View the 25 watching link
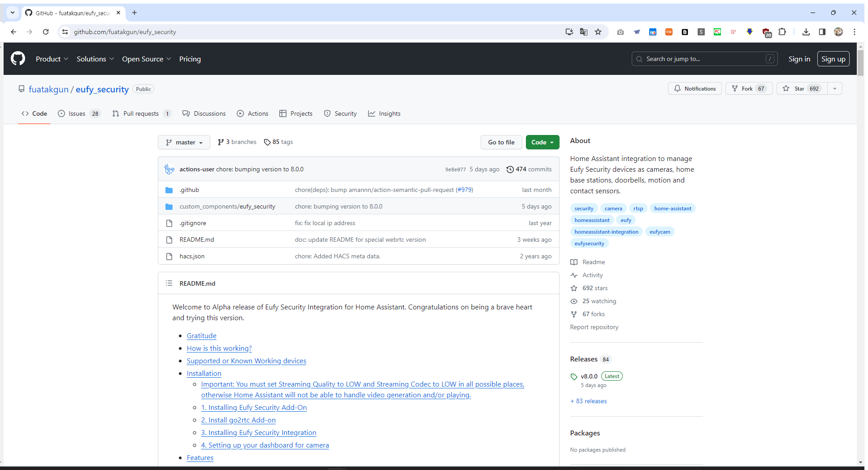The width and height of the screenshot is (868, 470). coord(594,301)
